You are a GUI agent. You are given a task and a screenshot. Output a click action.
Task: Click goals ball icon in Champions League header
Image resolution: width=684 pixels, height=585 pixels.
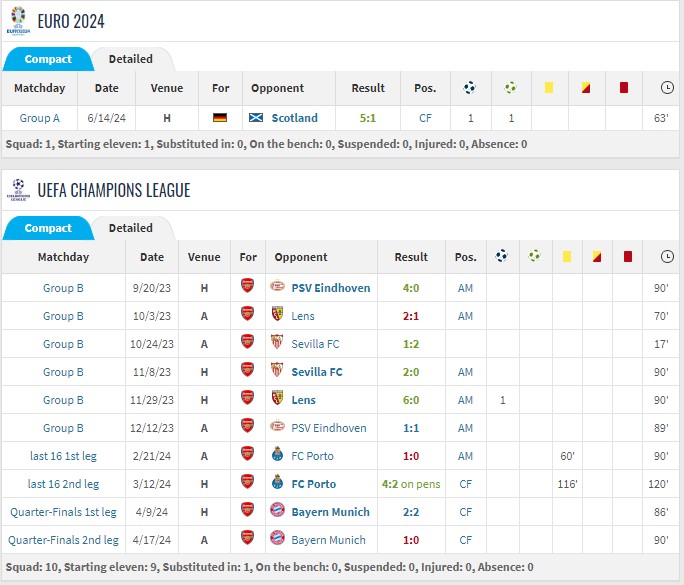tap(502, 256)
